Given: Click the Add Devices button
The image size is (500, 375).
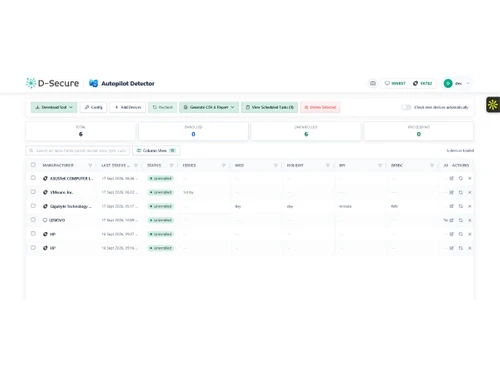Looking at the screenshot, I should 128,107.
